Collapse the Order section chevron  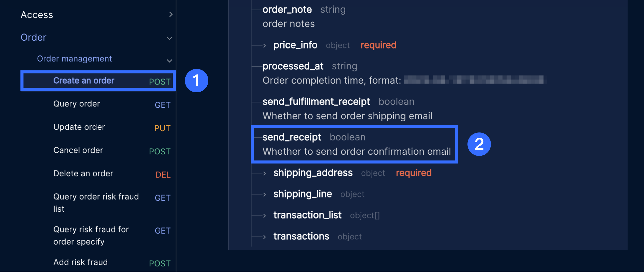pyautogui.click(x=169, y=38)
